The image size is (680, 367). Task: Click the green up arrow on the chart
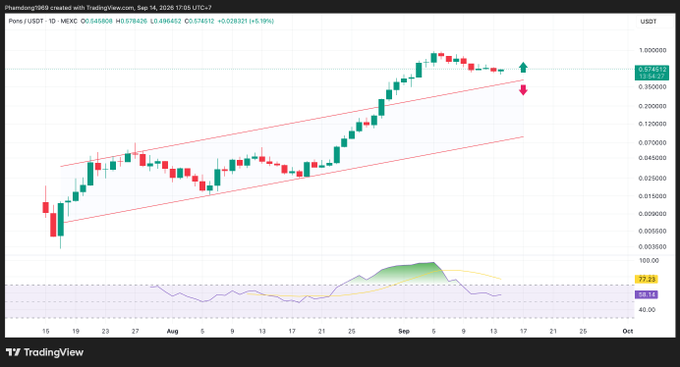point(523,67)
